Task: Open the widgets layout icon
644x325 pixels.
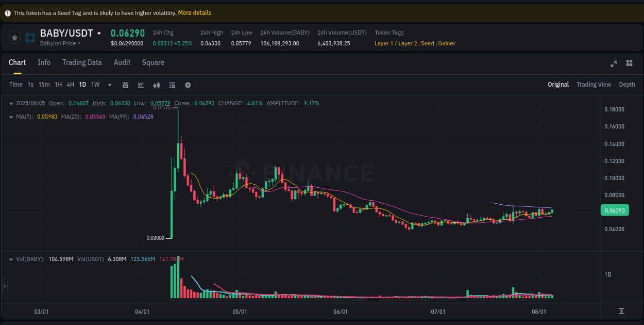Action: coord(629,63)
